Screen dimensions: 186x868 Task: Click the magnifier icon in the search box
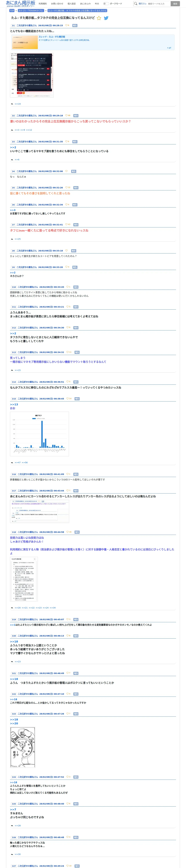(x=136, y=4)
